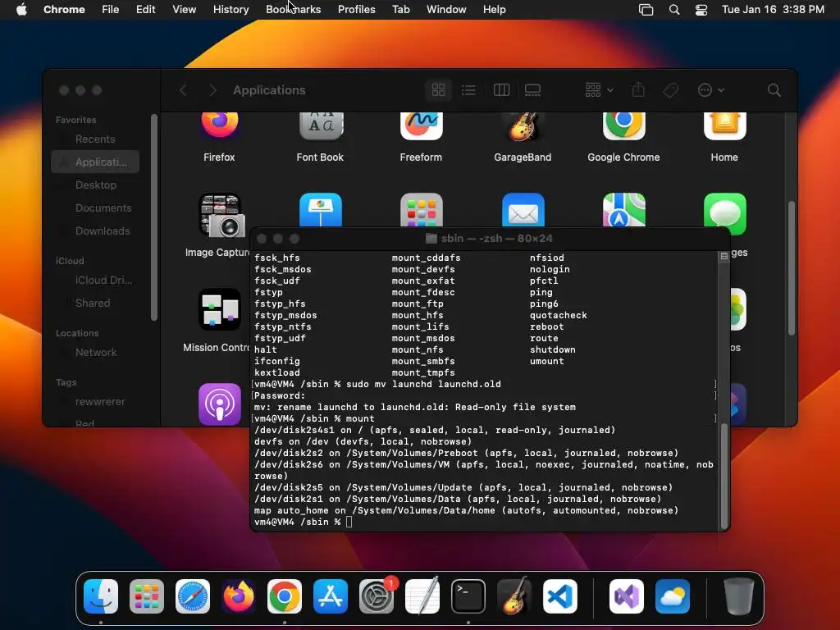840x630 pixels.
Task: Click the Finder search icon
Action: click(774, 90)
